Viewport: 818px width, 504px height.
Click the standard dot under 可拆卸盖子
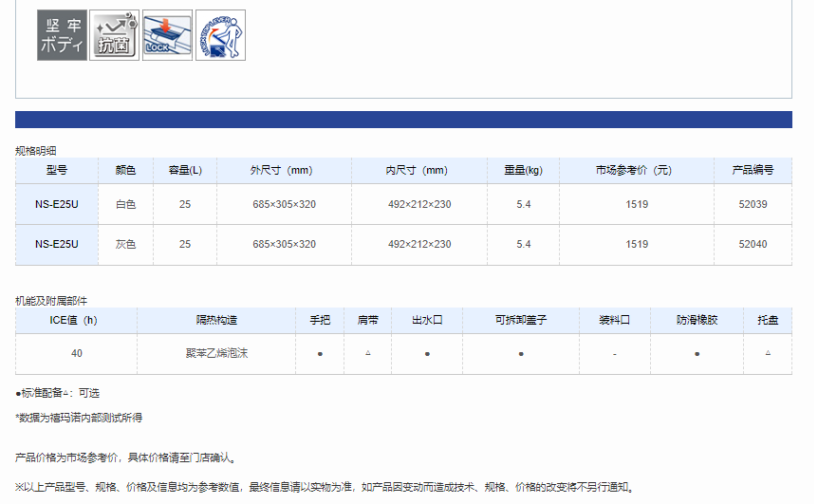(521, 354)
